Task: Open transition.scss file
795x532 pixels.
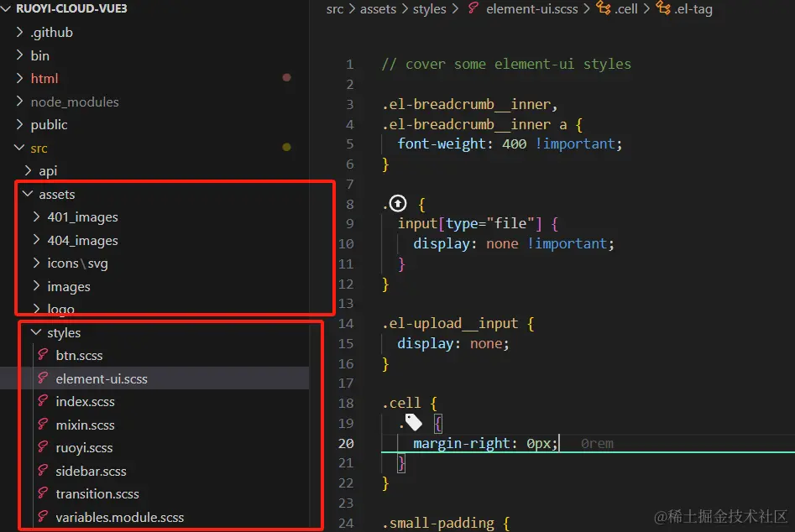Action: (x=97, y=494)
